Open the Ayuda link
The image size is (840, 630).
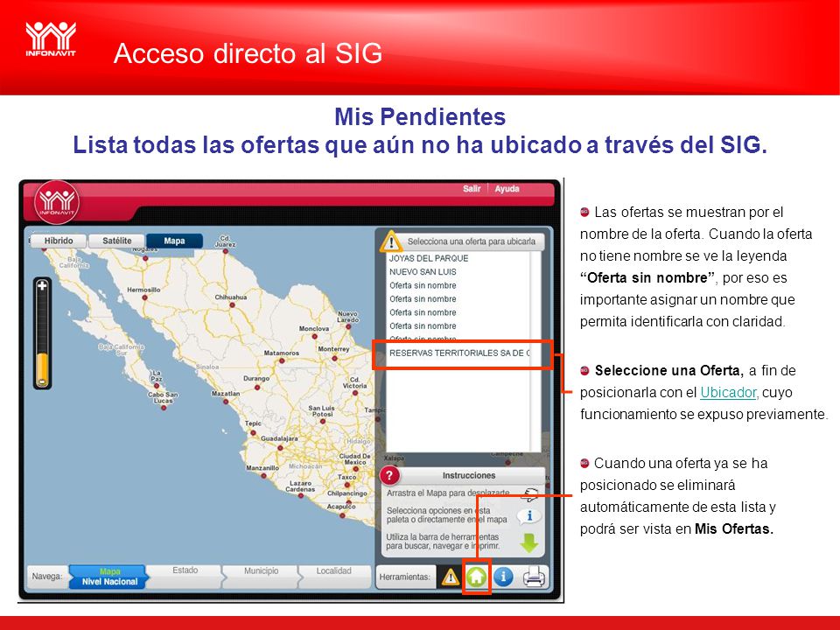click(507, 189)
